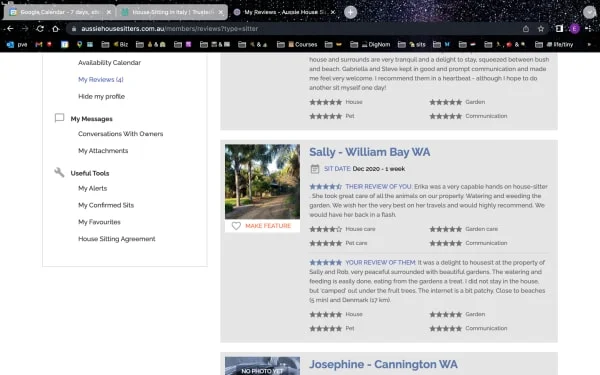Open Availability Calendar in the sidebar
The image size is (600, 375).
(x=109, y=62)
